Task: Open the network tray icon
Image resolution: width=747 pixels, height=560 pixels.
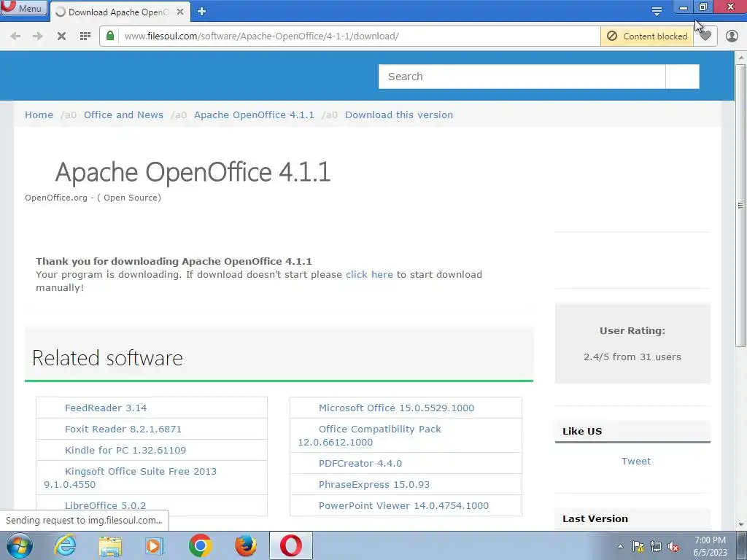Action: click(656, 546)
